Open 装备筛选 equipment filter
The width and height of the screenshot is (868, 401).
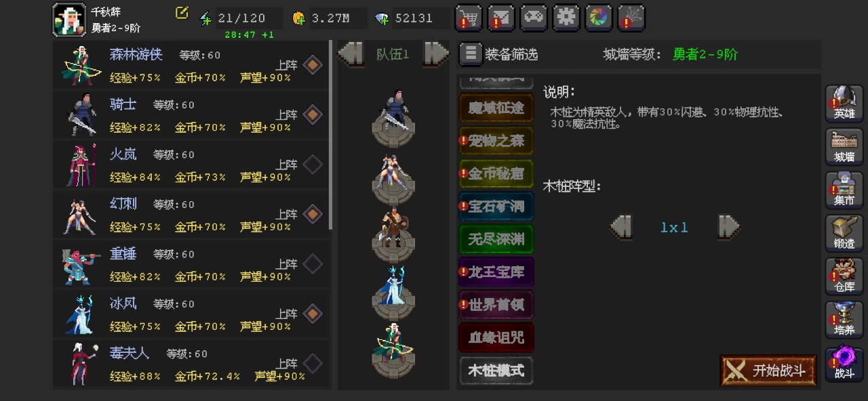pos(499,54)
